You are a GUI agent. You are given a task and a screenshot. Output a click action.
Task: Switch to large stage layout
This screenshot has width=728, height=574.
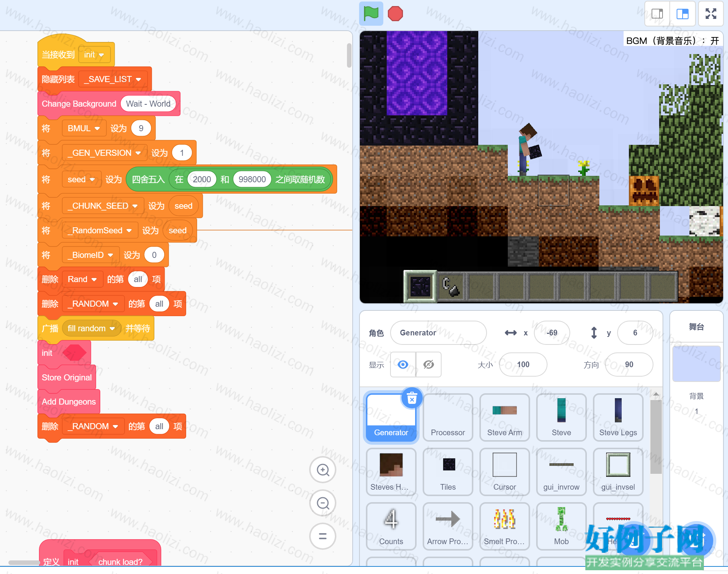pyautogui.click(x=683, y=14)
